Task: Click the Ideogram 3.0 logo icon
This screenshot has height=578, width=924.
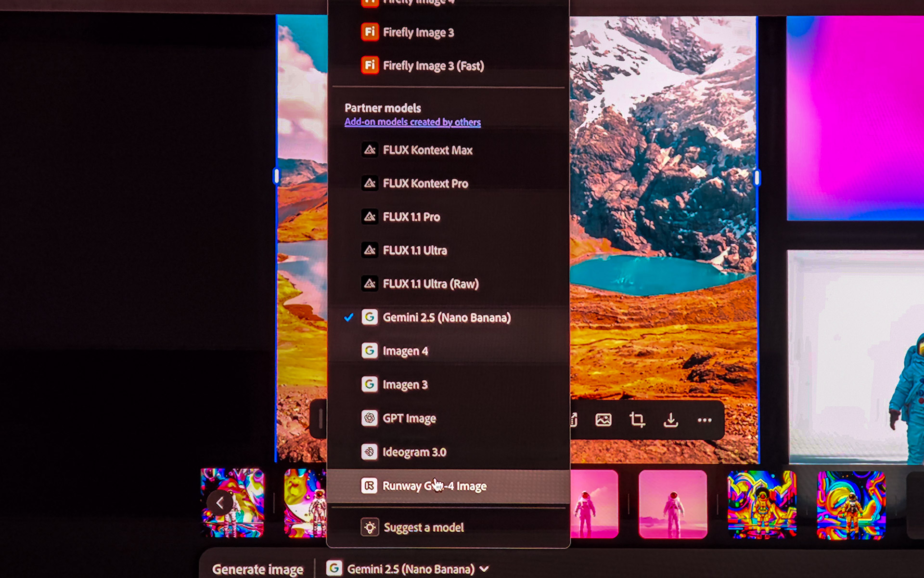Action: [x=369, y=452]
